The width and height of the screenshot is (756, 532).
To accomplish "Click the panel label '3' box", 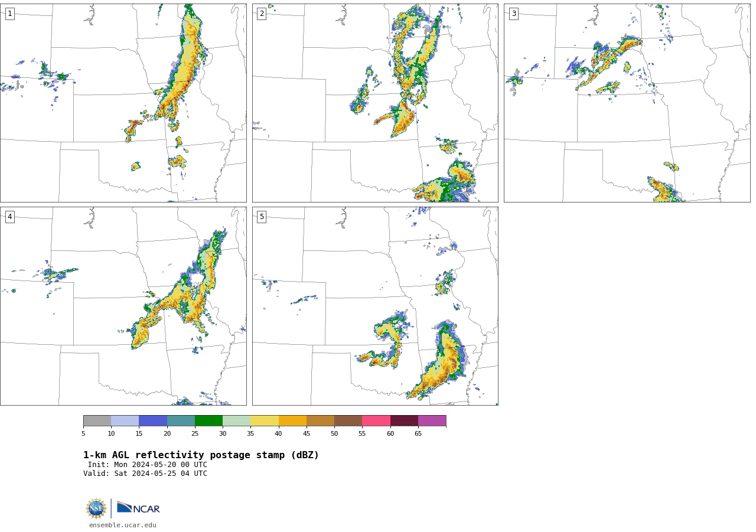I will tap(513, 14).
